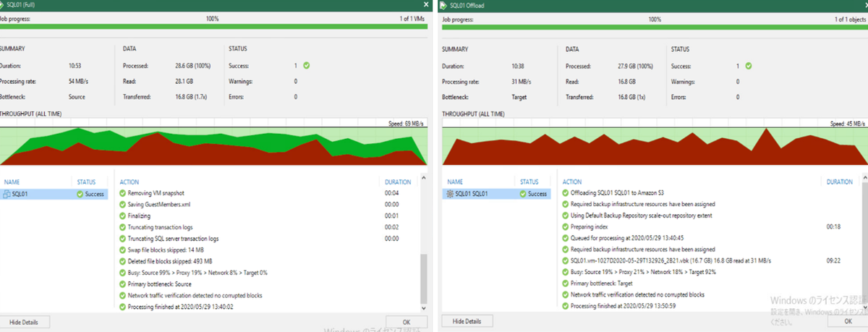The height and width of the screenshot is (332, 868).
Task: Click the check icon beside Deleted file blocks skipped
Action: [x=122, y=261]
